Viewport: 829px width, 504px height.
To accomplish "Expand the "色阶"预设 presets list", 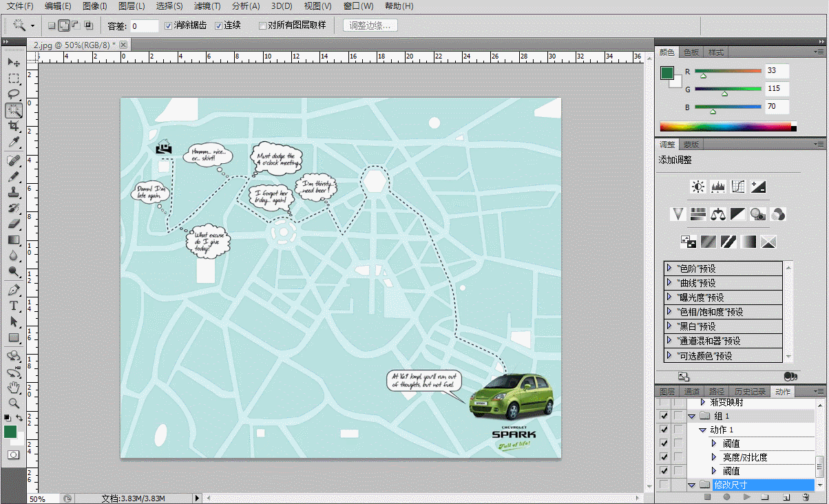I will 669,269.
